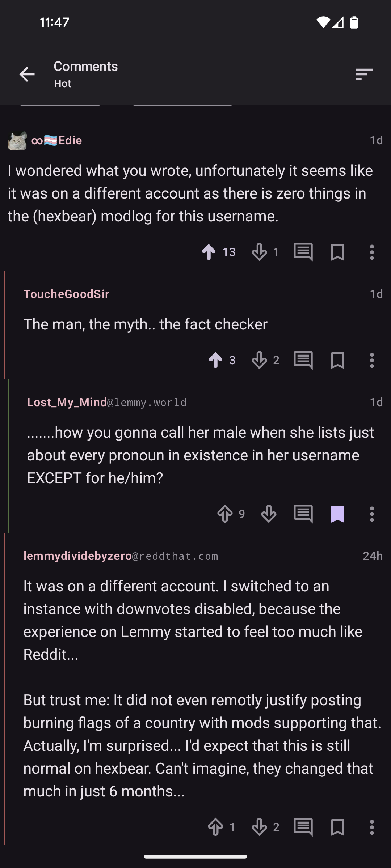391x868 pixels.
Task: Reply to Edie's comment
Action: pyautogui.click(x=303, y=252)
